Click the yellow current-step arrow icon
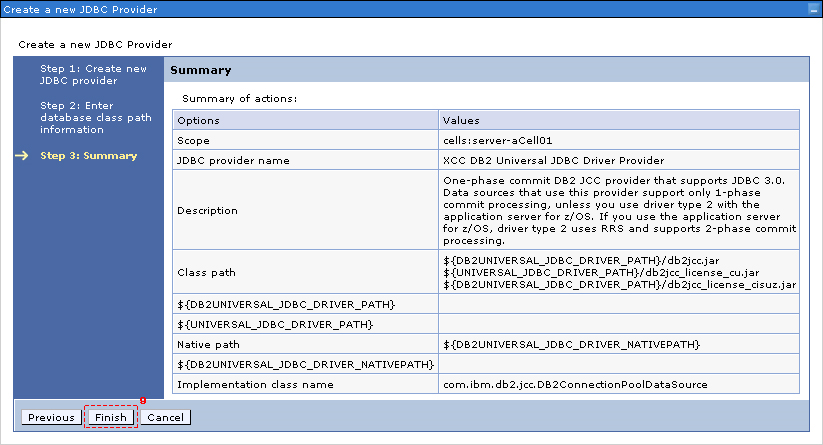Screen dimensions: 823x445 22,155
